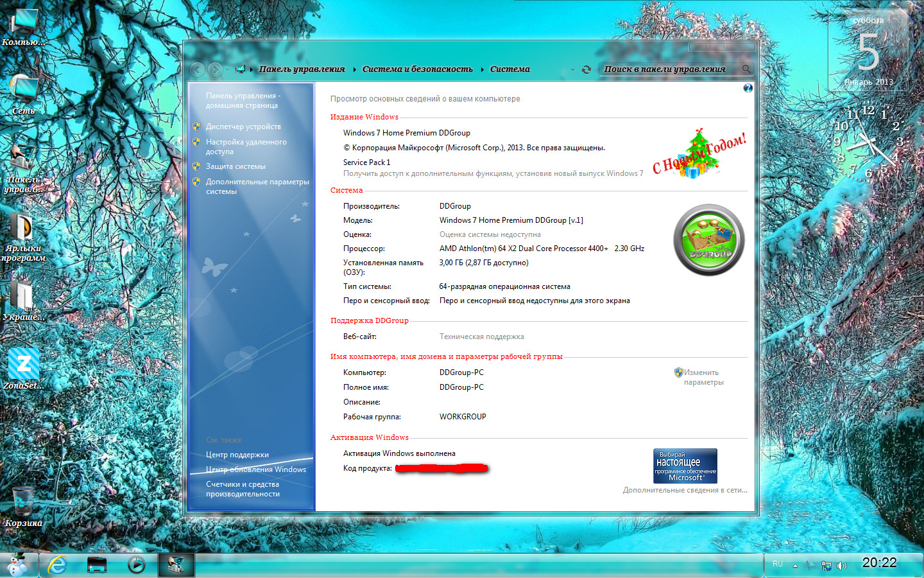Screen dimensions: 924x578
Task: Expand the breadcrumb arrow after Панель управления
Action: click(354, 69)
